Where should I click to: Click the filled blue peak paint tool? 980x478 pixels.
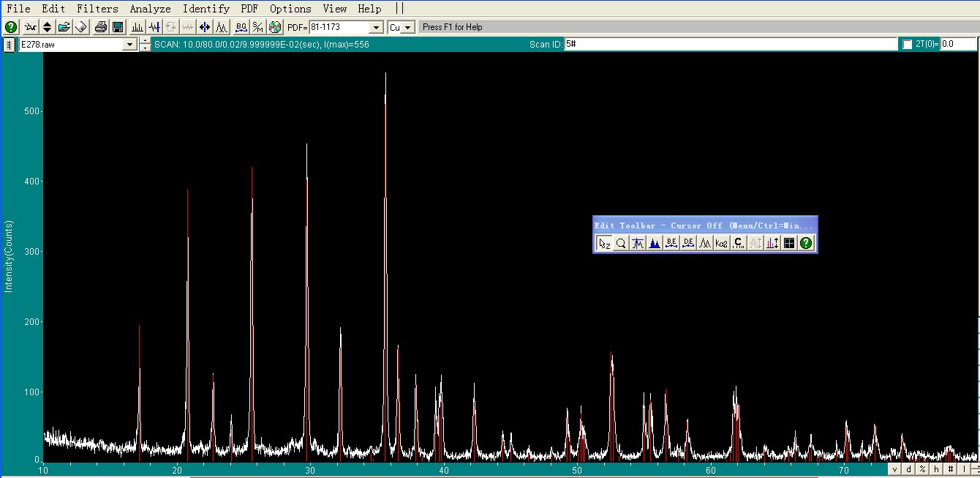point(655,244)
